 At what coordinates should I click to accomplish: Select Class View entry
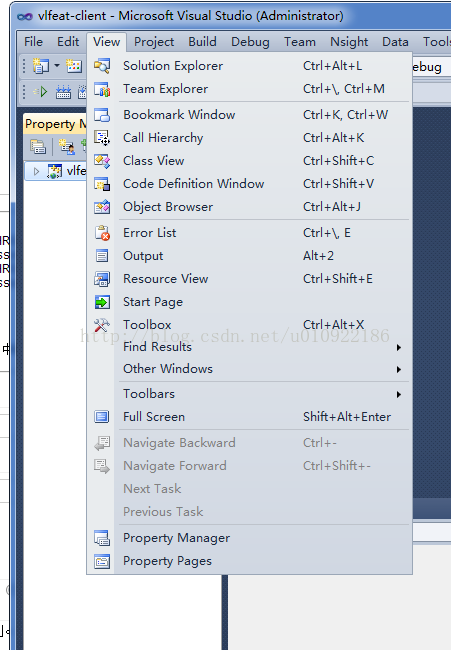coord(250,161)
